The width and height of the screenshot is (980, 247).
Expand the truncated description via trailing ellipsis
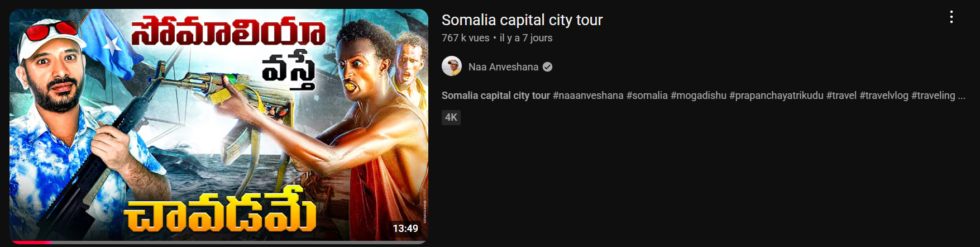962,96
